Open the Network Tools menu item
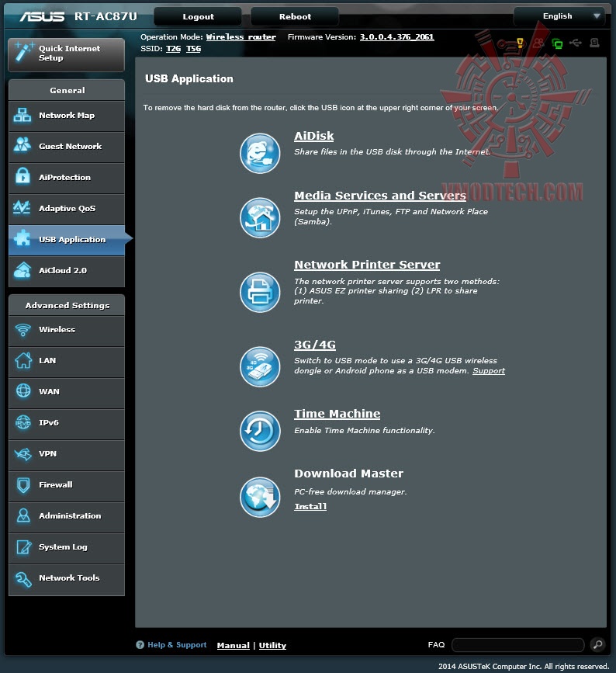 click(x=67, y=578)
